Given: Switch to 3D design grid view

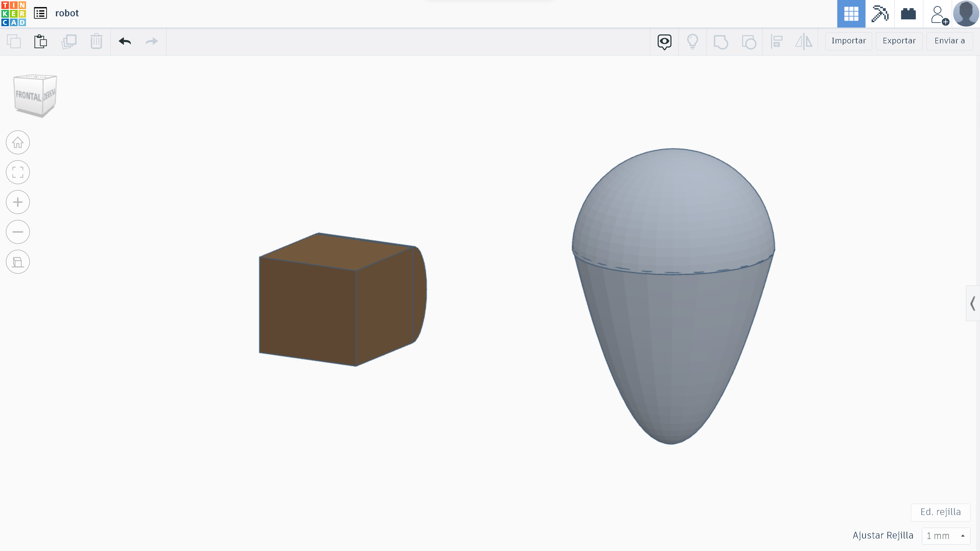Looking at the screenshot, I should pyautogui.click(x=851, y=14).
